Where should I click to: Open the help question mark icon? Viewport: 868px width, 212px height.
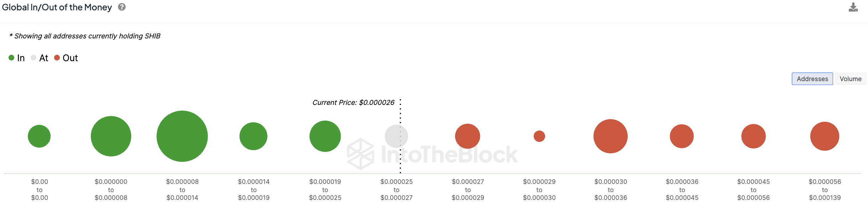point(122,7)
